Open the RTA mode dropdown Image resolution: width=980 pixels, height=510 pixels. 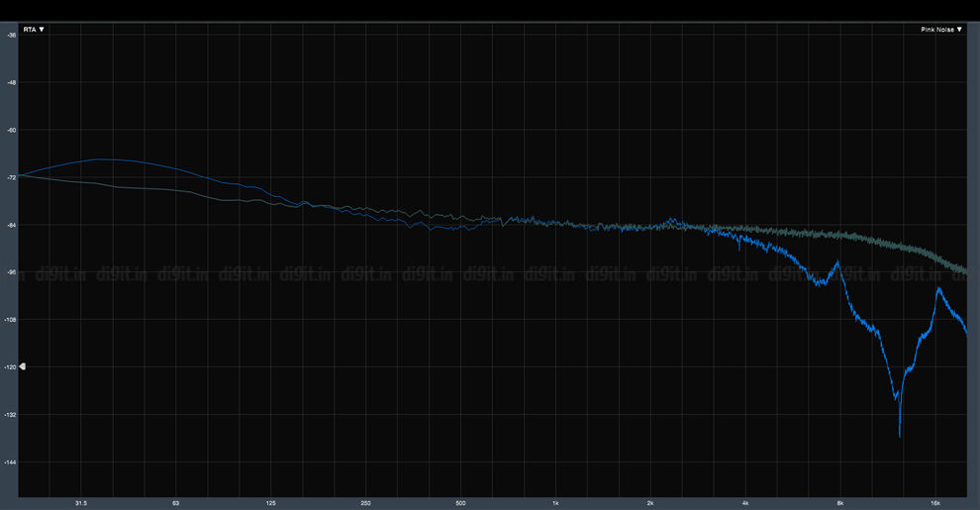(x=34, y=30)
